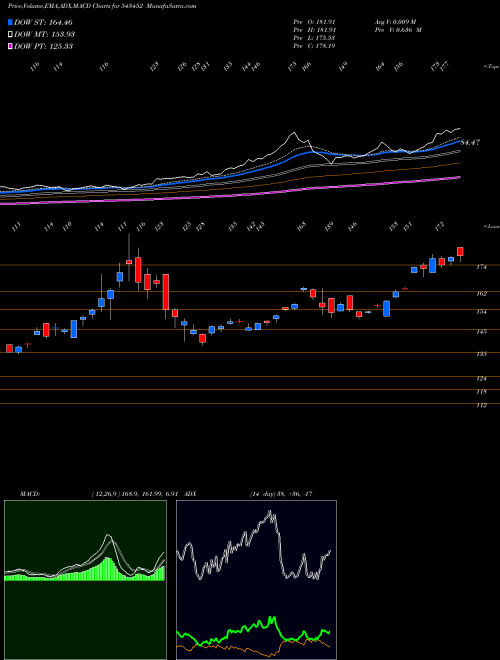Click the 145 price level label
Viewport: 500px width, 660px height.
(481, 332)
